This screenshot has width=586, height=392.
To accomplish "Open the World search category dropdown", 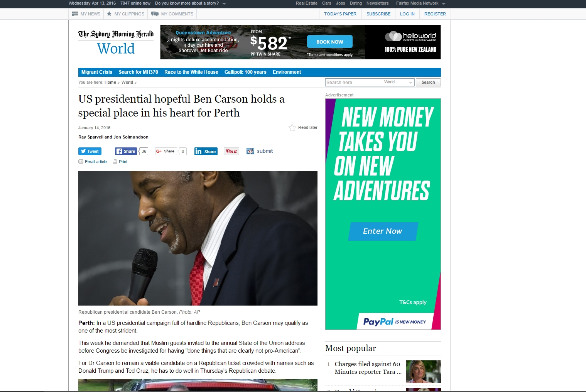I will point(399,82).
